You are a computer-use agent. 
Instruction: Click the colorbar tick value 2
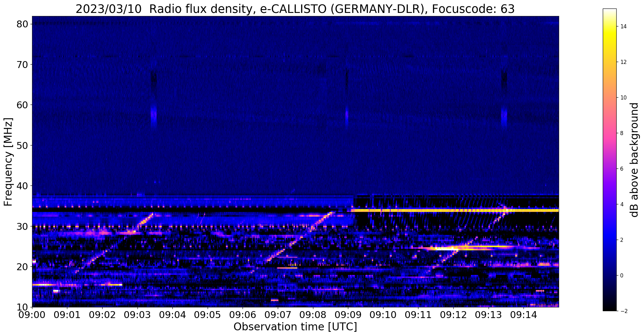pyautogui.click(x=621, y=240)
